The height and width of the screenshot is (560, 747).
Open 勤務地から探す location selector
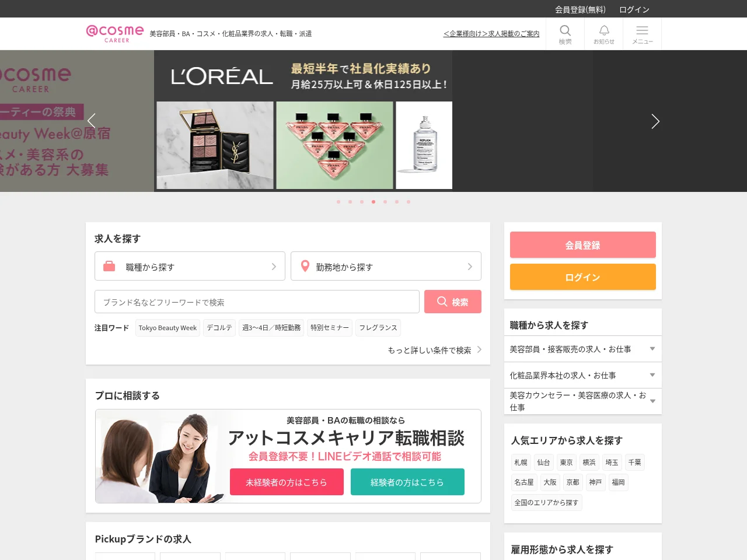[x=386, y=266]
